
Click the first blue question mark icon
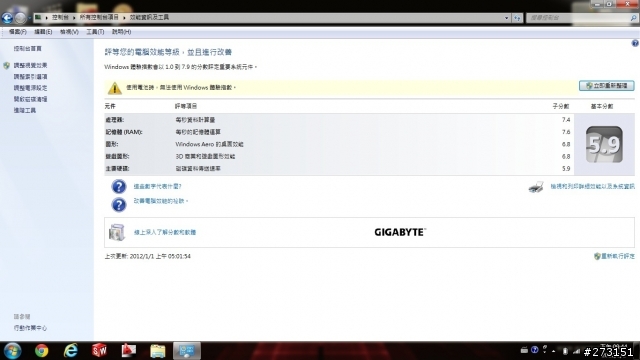pyautogui.click(x=119, y=187)
